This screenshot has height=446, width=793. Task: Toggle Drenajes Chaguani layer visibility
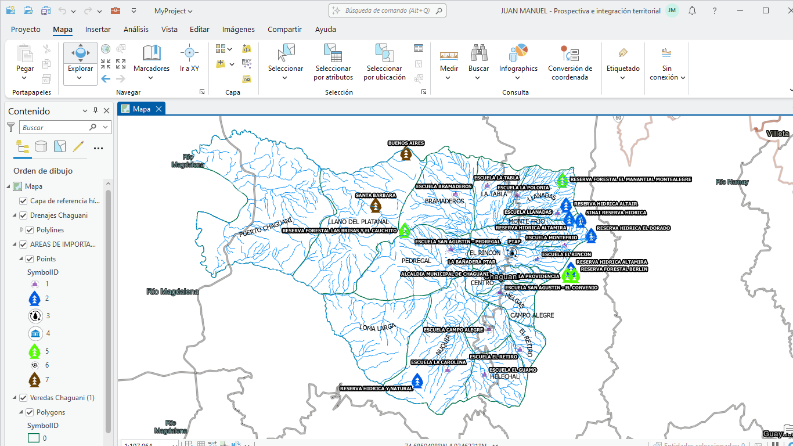pyautogui.click(x=24, y=215)
